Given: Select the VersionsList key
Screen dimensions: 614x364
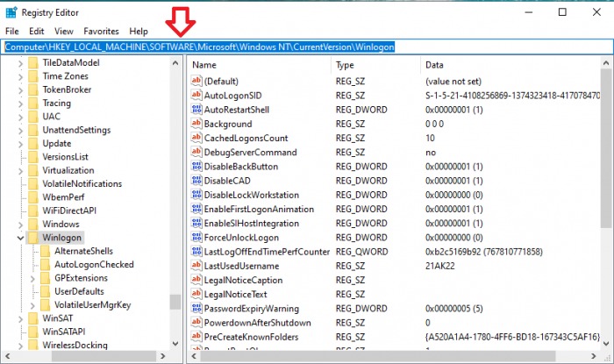Looking at the screenshot, I should (x=66, y=156).
